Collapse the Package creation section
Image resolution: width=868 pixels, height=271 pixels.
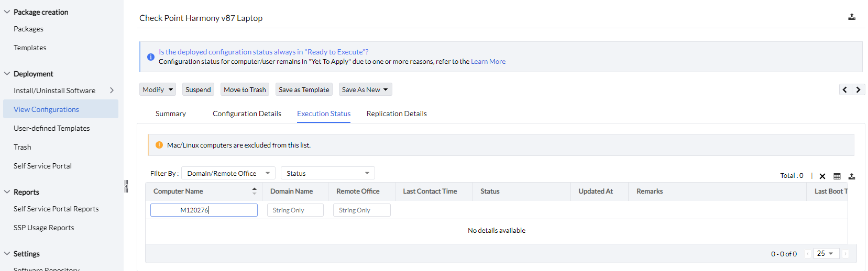7,12
